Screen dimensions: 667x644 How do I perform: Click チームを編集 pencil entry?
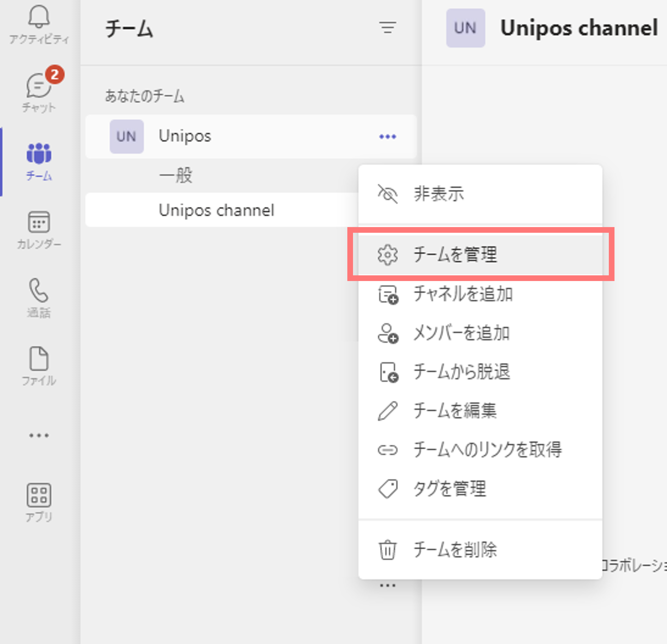[x=480, y=411]
